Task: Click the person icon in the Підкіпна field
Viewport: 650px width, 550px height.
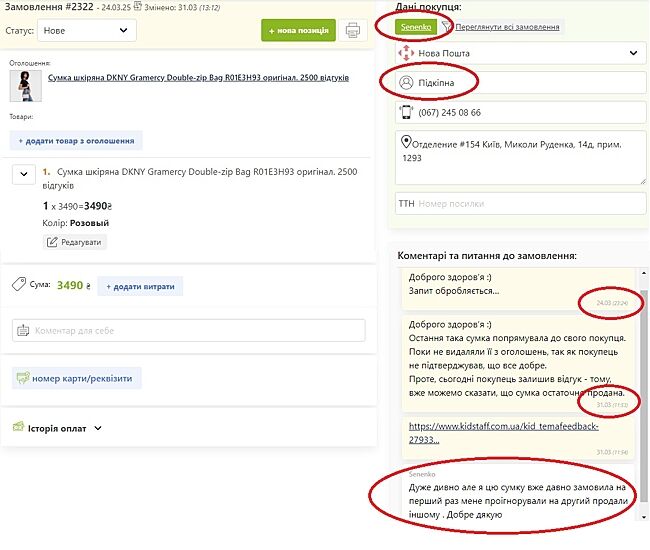Action: coord(406,82)
